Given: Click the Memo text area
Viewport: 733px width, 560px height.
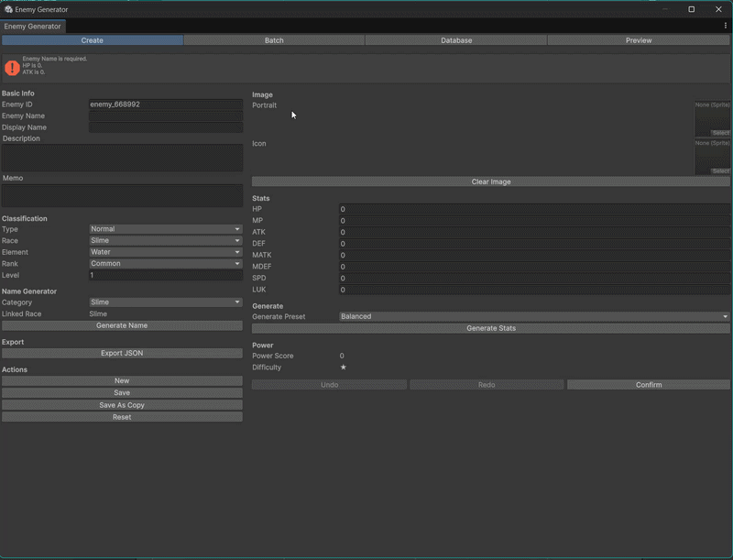Looking at the screenshot, I should pyautogui.click(x=122, y=195).
